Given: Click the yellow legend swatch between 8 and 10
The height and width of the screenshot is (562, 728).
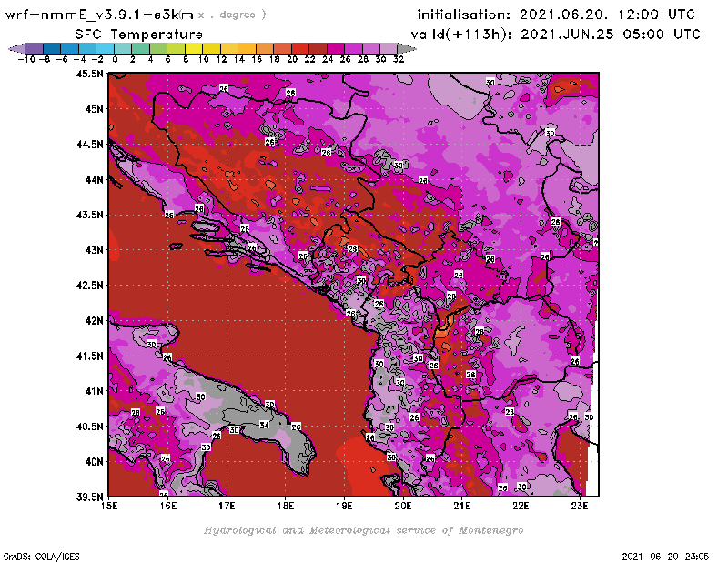Looking at the screenshot, I should (194, 49).
